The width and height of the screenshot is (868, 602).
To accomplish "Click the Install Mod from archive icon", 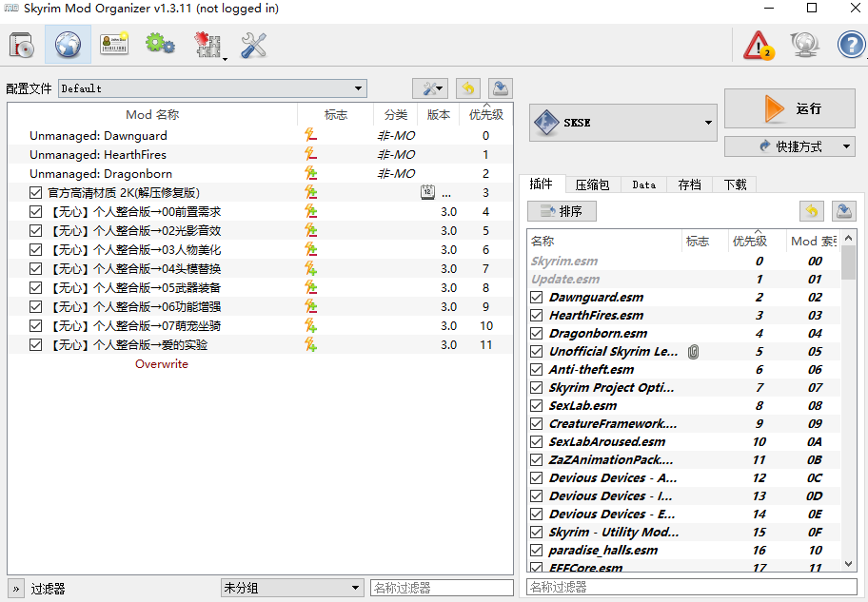I will (x=22, y=45).
